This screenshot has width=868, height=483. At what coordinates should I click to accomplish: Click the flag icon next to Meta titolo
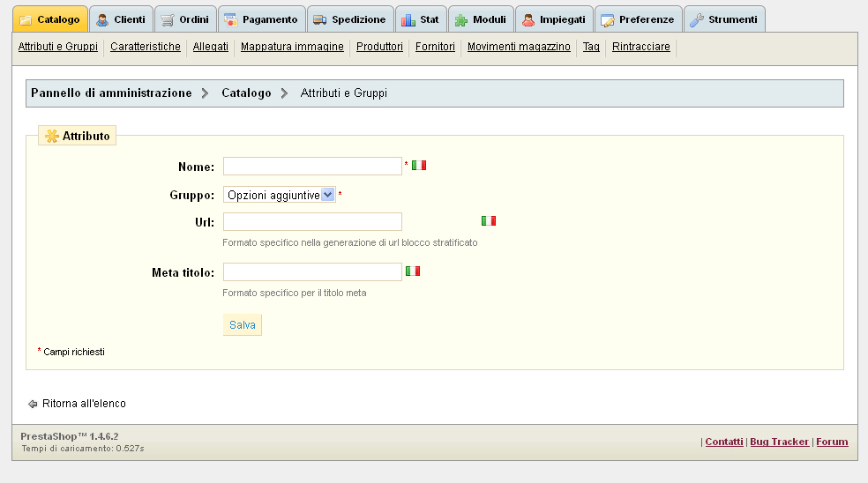[413, 271]
